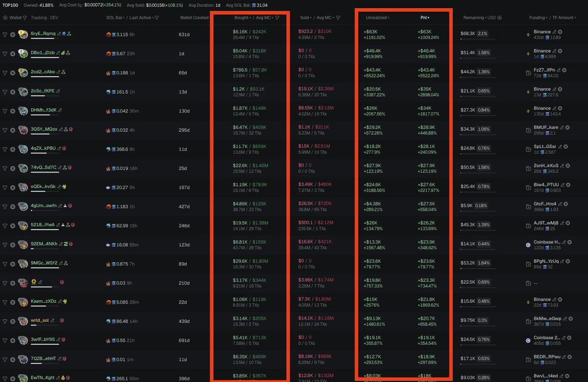Click the win-rate progress bar under 6ryE…Rqmq
Image resolution: width=588 pixels, height=382 pixels.
coord(45,38)
